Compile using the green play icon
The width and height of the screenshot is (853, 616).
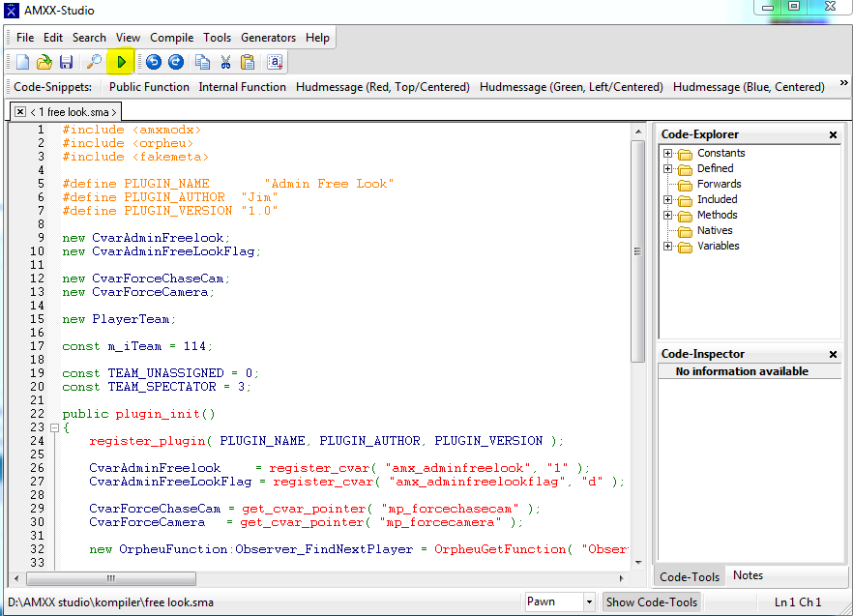[x=122, y=62]
